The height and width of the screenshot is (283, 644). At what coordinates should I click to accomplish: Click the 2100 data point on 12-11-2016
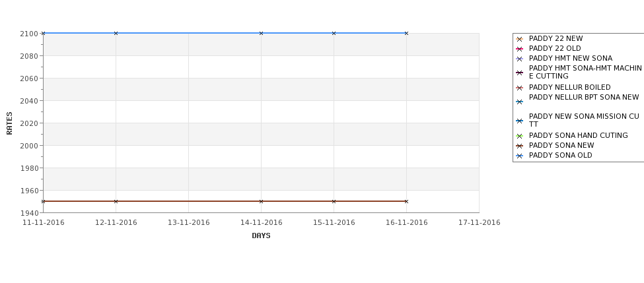pos(116,33)
